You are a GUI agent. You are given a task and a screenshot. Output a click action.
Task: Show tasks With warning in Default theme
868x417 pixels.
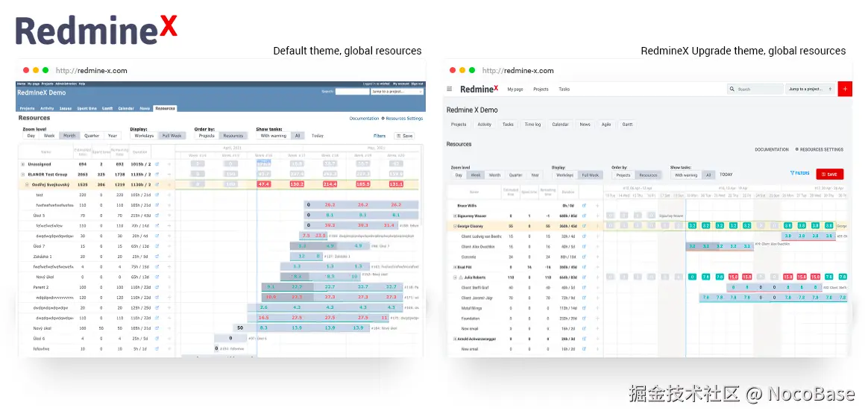274,136
